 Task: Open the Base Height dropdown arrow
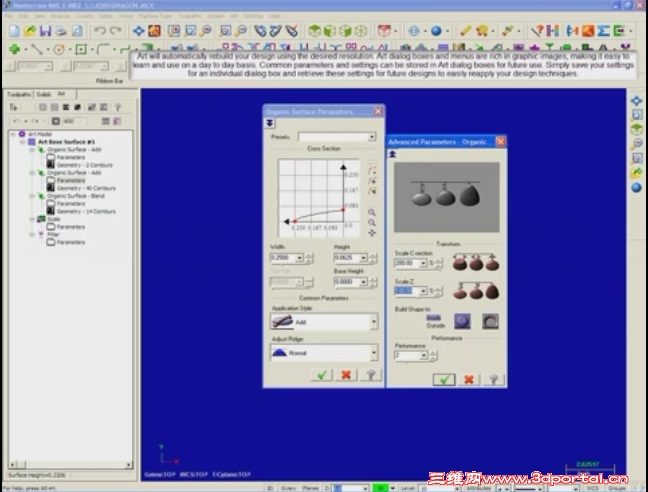click(363, 282)
